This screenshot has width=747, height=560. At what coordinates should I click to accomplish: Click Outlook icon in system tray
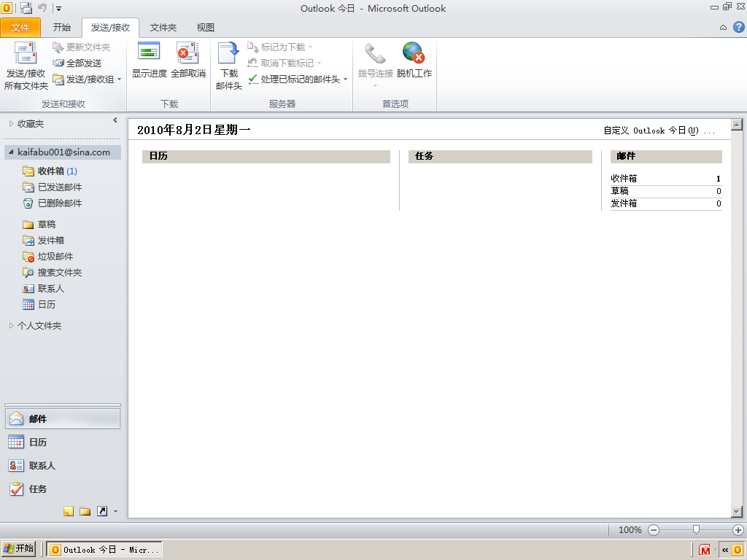738,550
